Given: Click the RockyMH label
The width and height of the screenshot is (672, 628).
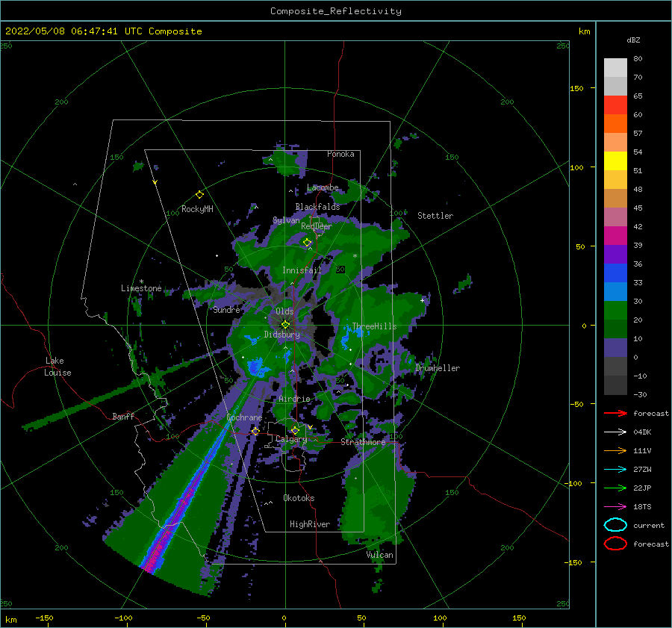Looking at the screenshot, I should pos(197,209).
